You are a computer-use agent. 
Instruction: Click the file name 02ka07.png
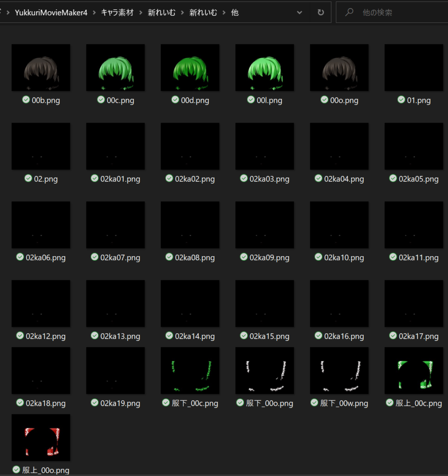(x=120, y=258)
